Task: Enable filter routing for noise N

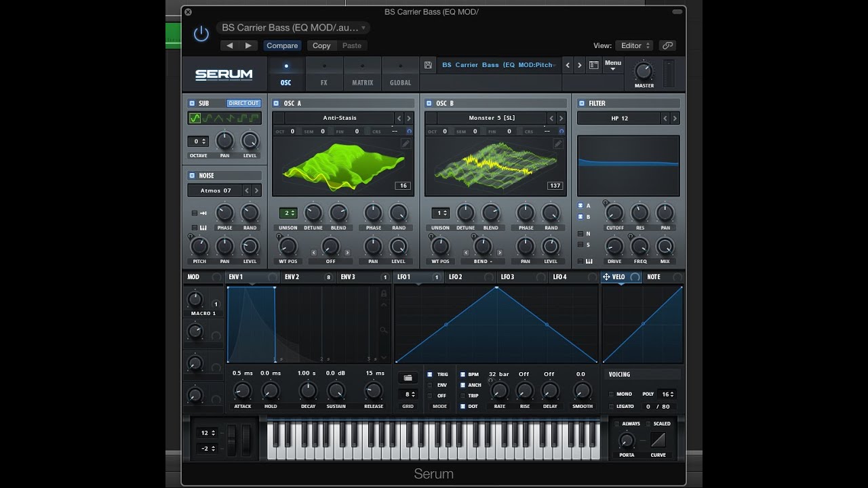Action: pyautogui.click(x=580, y=233)
